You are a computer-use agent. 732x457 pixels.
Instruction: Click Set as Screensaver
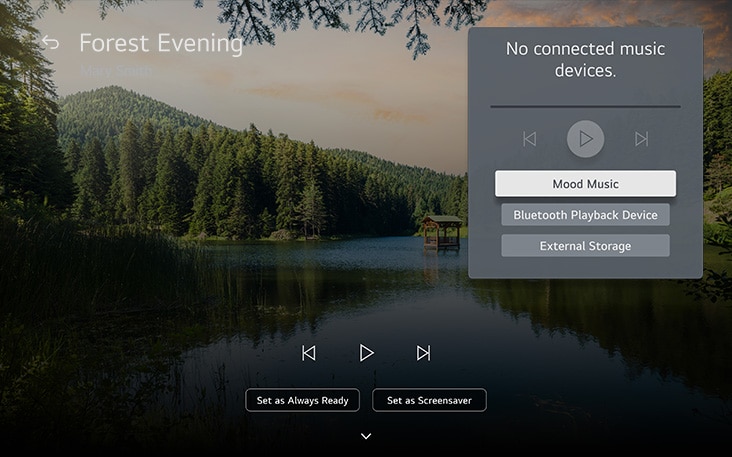coord(429,400)
